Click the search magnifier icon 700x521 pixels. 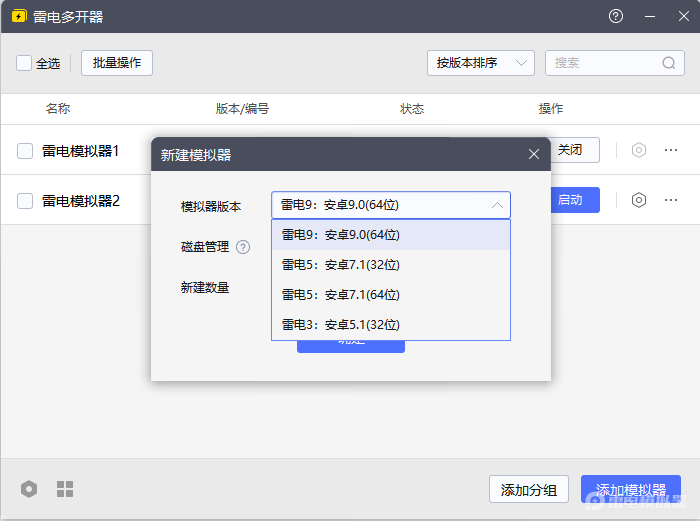pyautogui.click(x=669, y=63)
